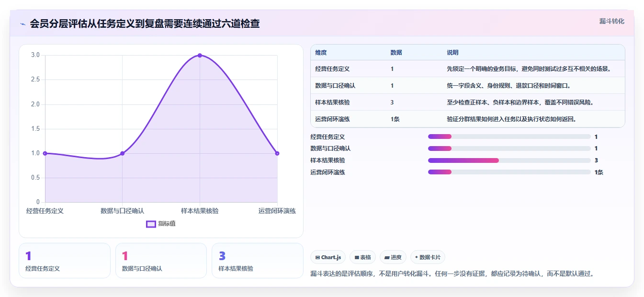Image resolution: width=644 pixels, height=297 pixels.
Task: Click the 样本结果核验 x-axis label
Action: (200, 211)
